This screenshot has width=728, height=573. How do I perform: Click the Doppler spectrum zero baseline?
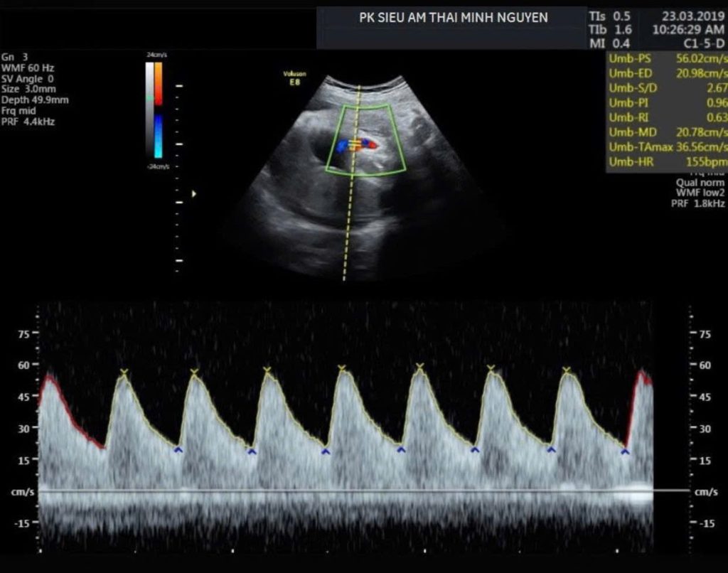click(363, 491)
